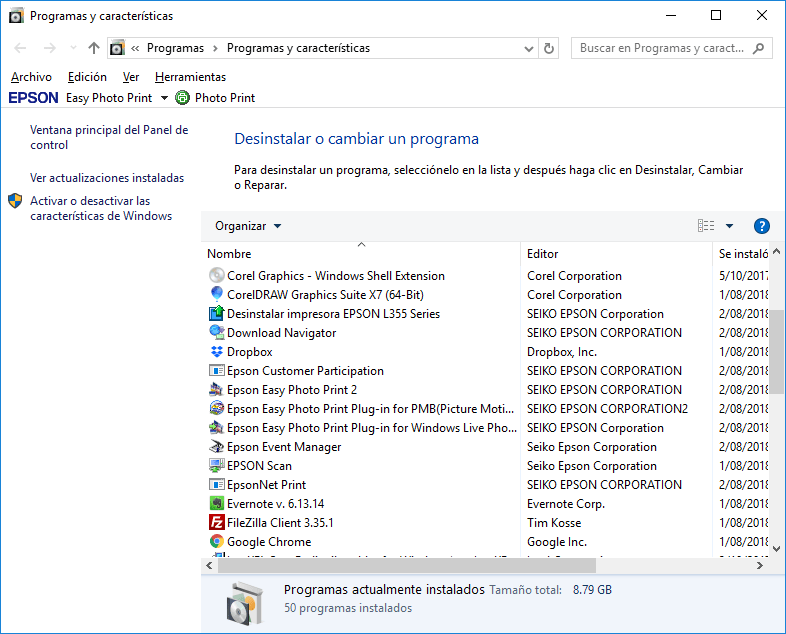The image size is (786, 634).
Task: Click the vertical scrollbar thumb
Action: [x=776, y=352]
